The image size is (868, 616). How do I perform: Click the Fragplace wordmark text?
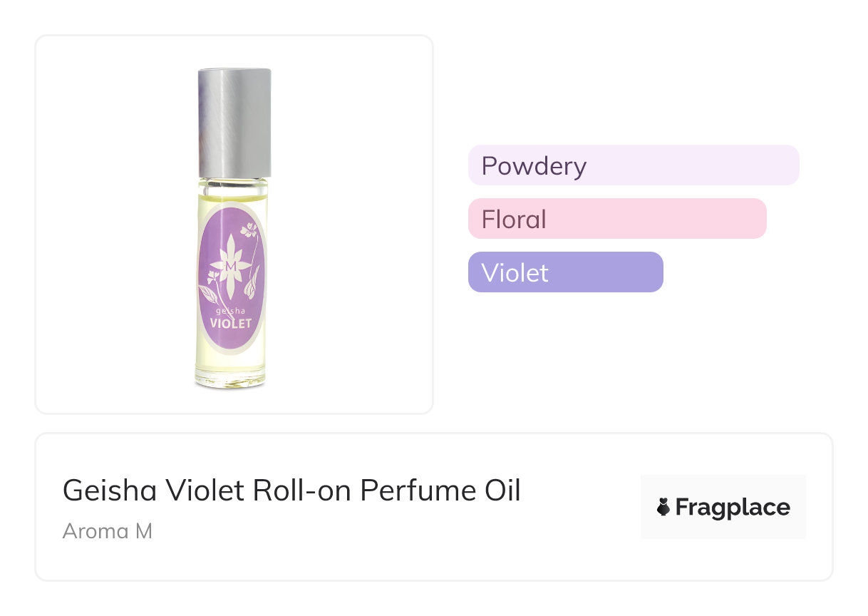[x=733, y=508]
